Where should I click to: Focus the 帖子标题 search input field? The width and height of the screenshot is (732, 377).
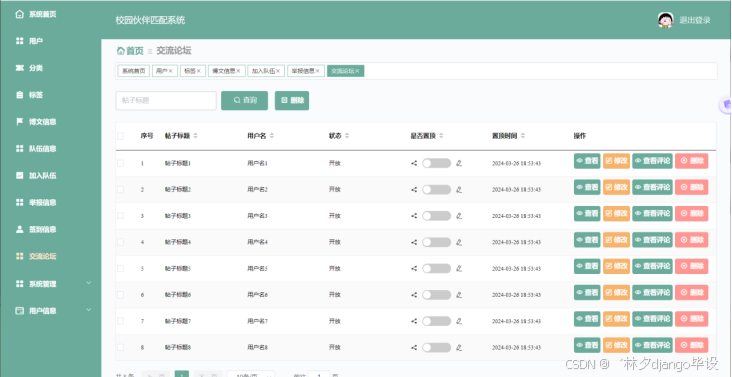click(166, 100)
